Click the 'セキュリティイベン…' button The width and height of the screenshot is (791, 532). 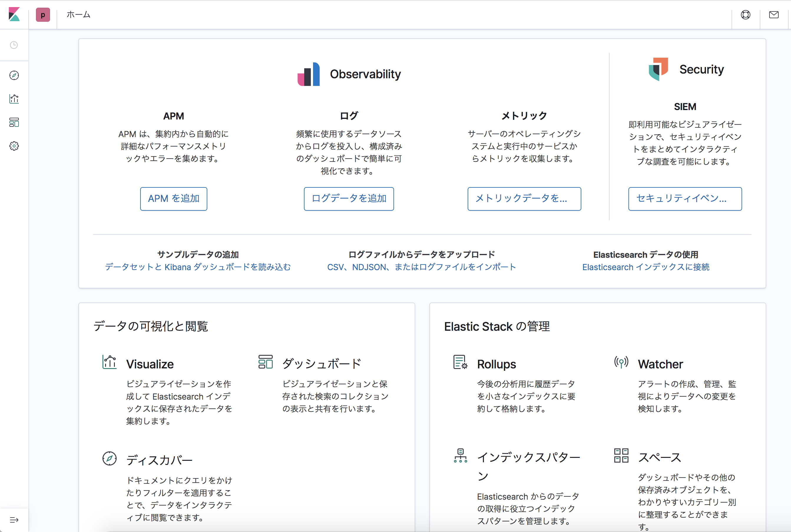pyautogui.click(x=685, y=199)
